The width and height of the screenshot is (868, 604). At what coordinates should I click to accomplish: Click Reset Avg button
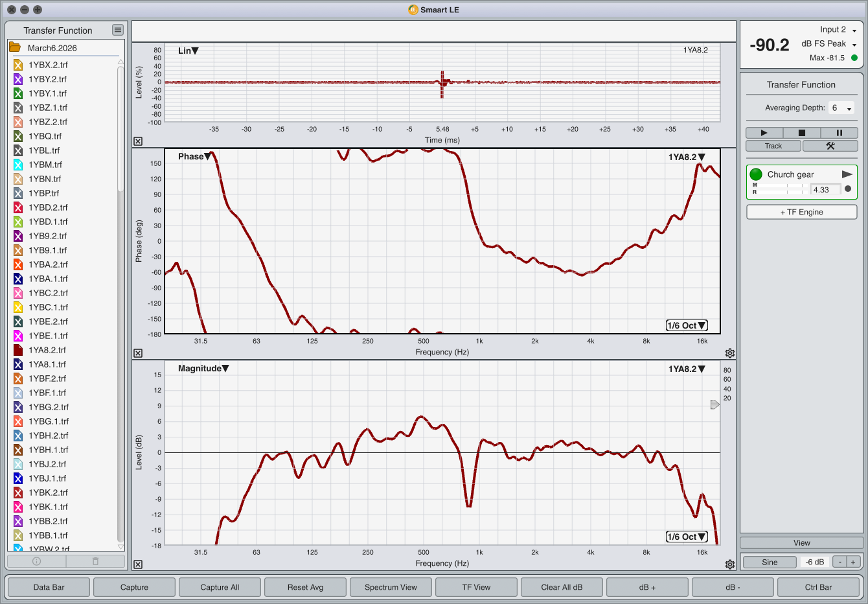pyautogui.click(x=305, y=587)
